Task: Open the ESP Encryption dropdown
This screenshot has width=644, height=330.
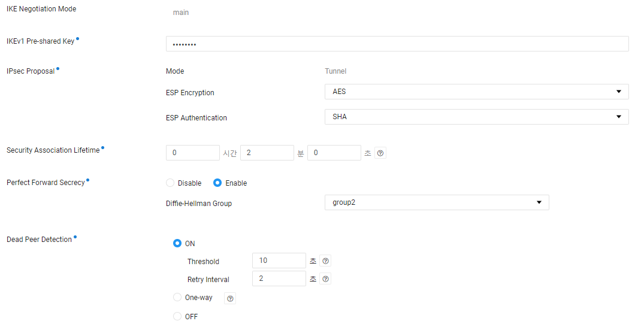Action: coord(476,92)
